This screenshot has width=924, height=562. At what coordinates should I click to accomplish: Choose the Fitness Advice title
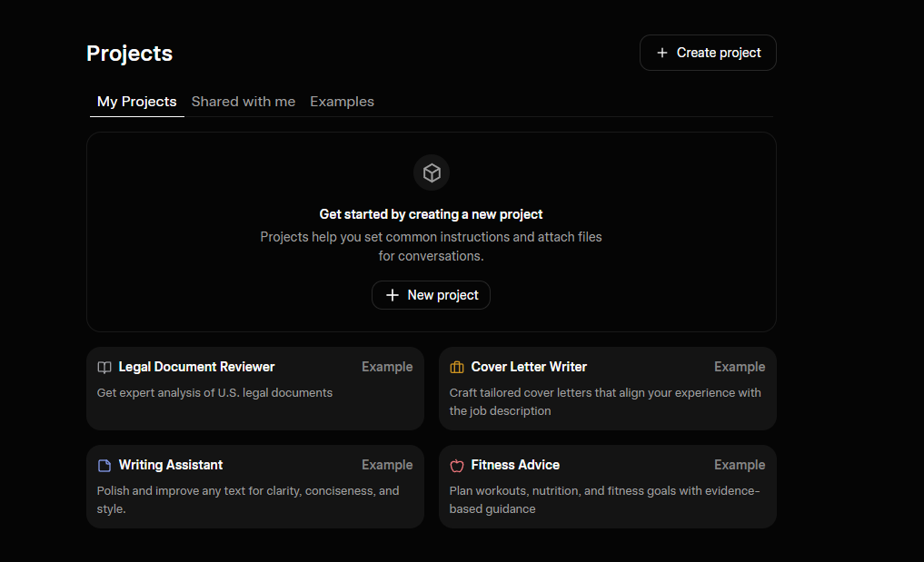point(515,465)
